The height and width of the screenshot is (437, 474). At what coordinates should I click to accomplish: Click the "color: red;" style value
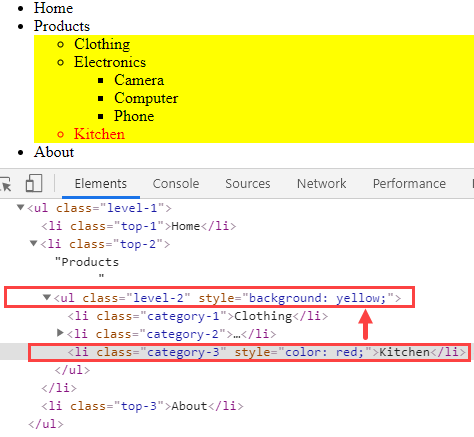coord(324,352)
